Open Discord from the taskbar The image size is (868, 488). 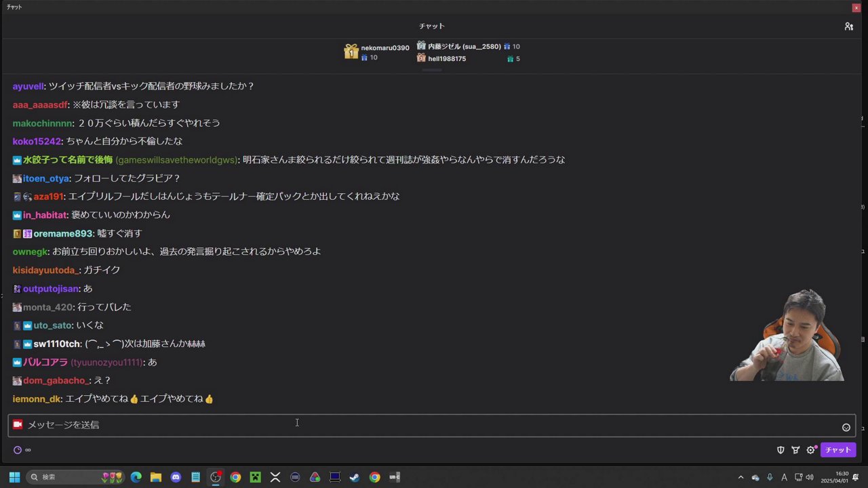(x=176, y=477)
